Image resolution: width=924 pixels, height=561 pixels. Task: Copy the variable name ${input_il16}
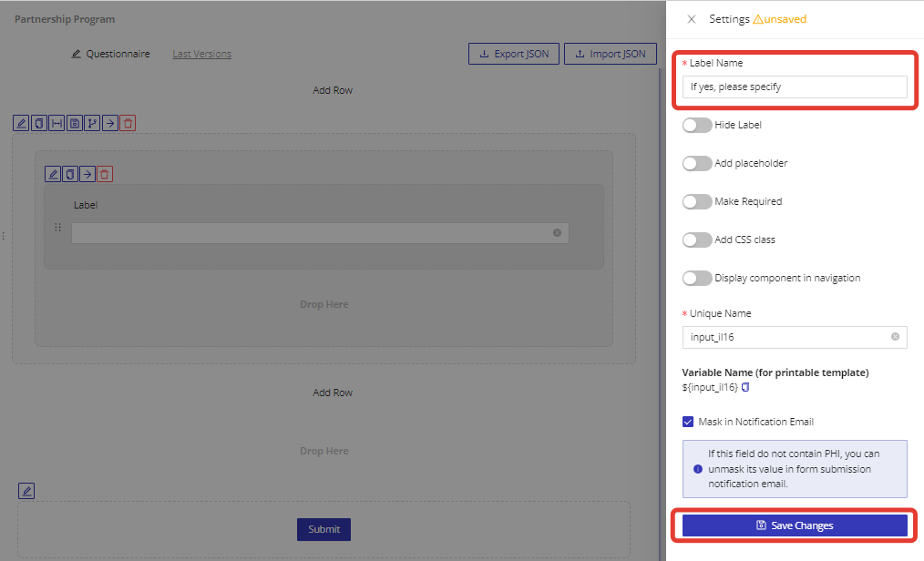[x=745, y=388]
